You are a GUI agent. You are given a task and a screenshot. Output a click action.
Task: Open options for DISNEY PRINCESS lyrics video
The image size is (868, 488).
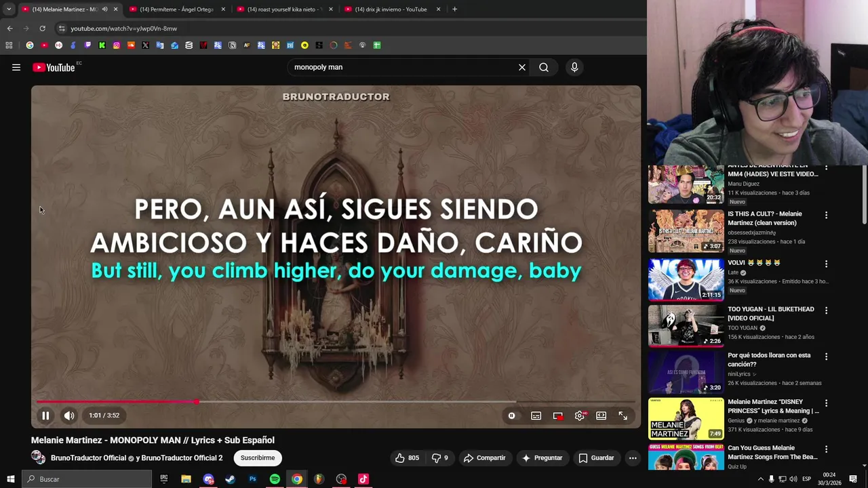pyautogui.click(x=826, y=403)
